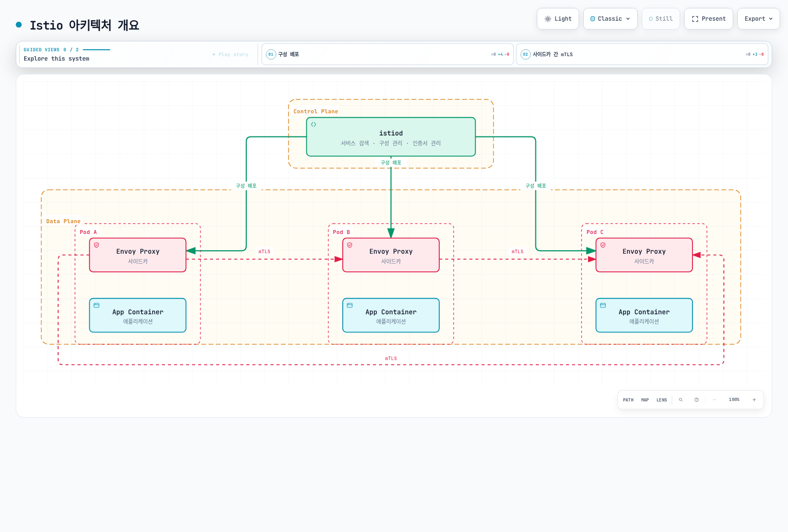Zoom in with the plus button
788x532 pixels.
pyautogui.click(x=754, y=400)
